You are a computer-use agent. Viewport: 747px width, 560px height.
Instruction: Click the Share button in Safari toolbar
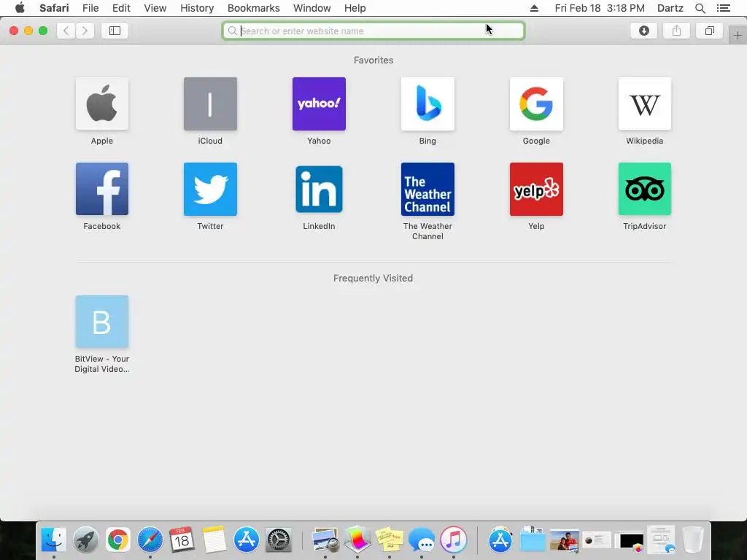pyautogui.click(x=676, y=31)
